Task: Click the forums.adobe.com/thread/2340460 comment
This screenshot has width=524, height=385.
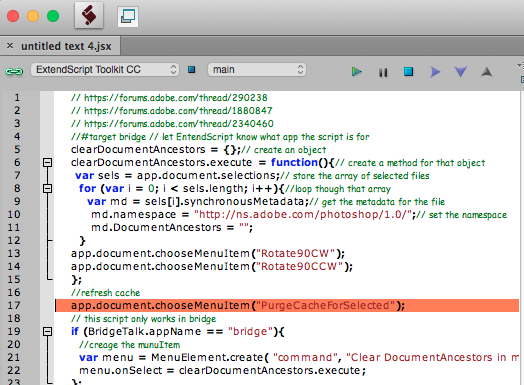Action: coord(172,124)
